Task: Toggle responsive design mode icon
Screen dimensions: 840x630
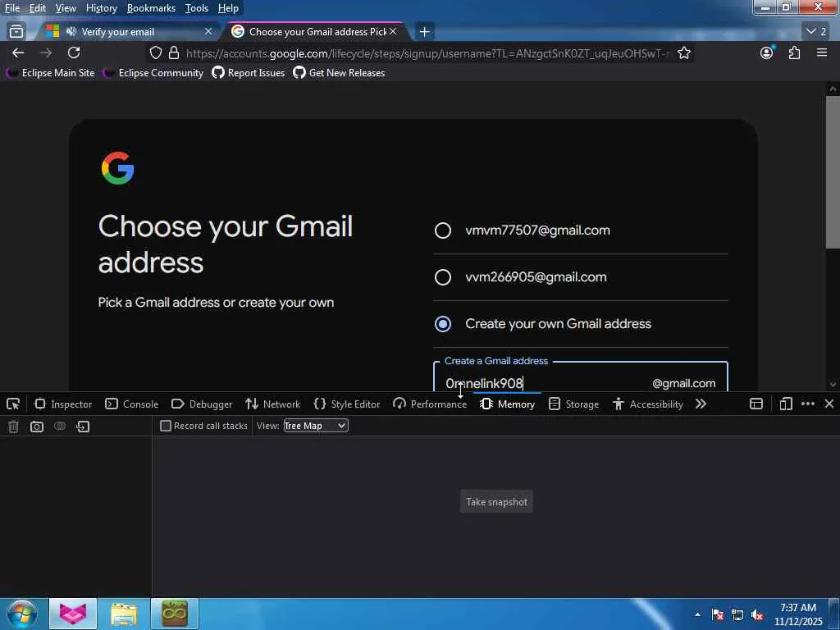Action: pyautogui.click(x=785, y=404)
